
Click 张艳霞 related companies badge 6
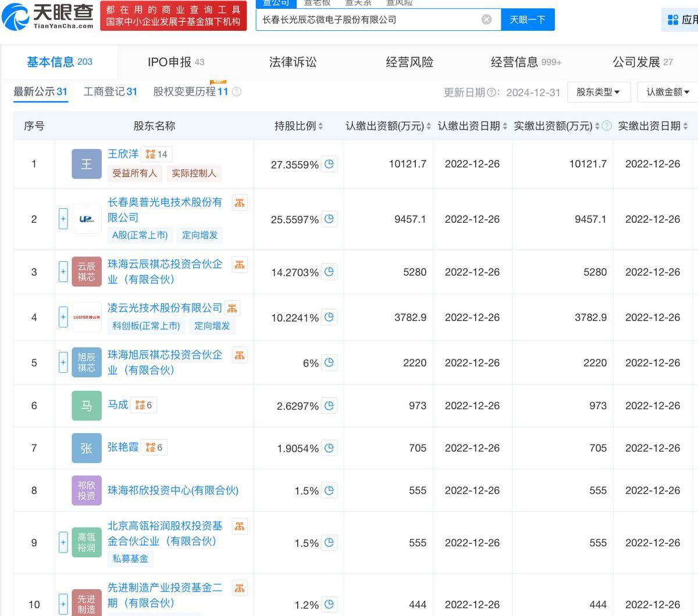coord(154,447)
